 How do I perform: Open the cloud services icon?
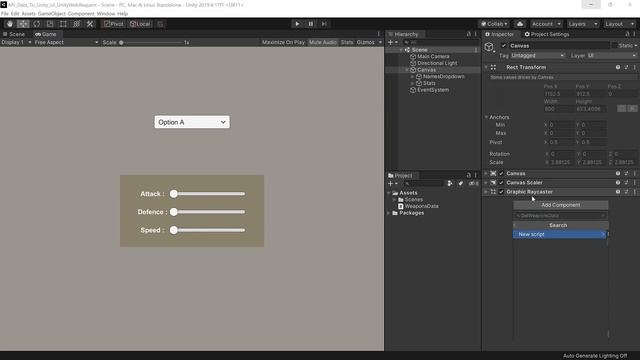(x=520, y=24)
